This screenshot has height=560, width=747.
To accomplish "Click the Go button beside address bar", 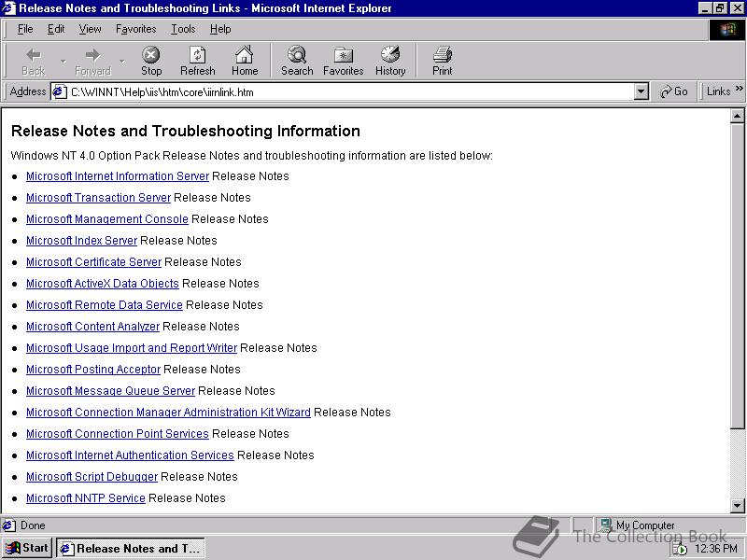I will (673, 91).
